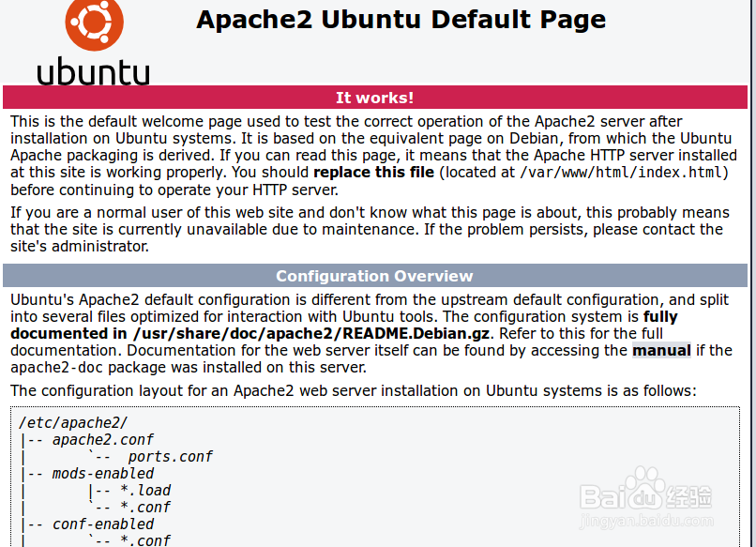Screen dimensions: 756x547
Task: Click the Apache2 Ubuntu Default Page heading
Action: 401,20
